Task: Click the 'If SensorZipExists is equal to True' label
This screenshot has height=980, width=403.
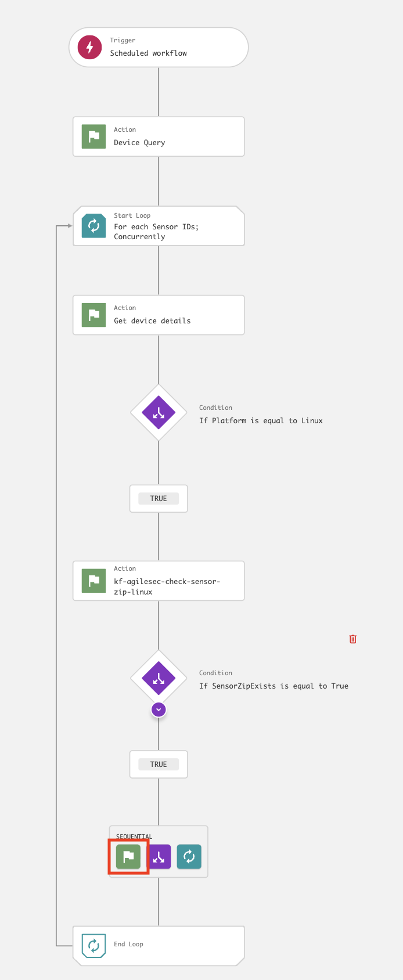Action: [274, 686]
